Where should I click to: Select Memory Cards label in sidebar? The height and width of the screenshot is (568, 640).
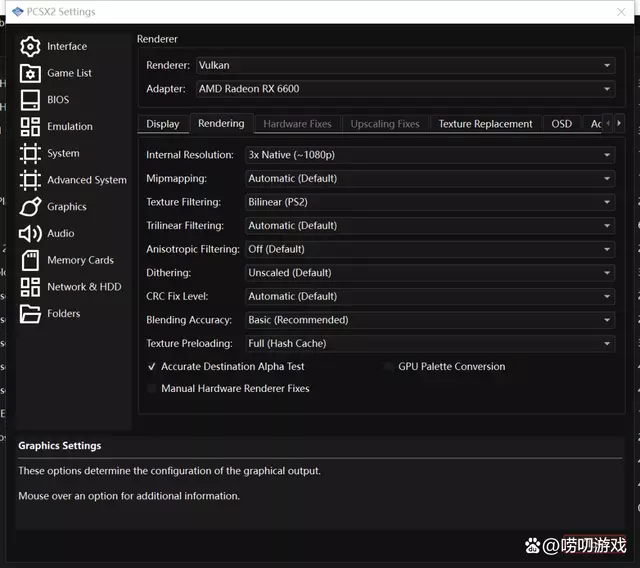coord(80,260)
